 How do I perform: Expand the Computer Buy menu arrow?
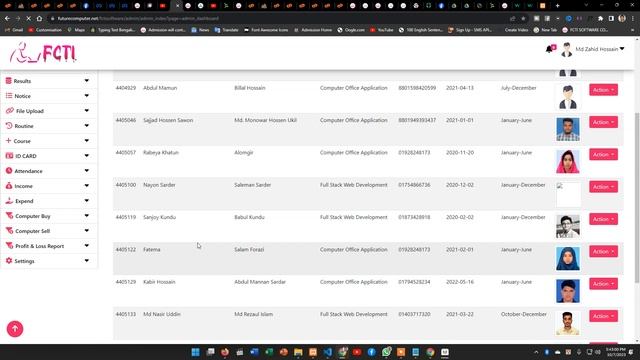87,216
